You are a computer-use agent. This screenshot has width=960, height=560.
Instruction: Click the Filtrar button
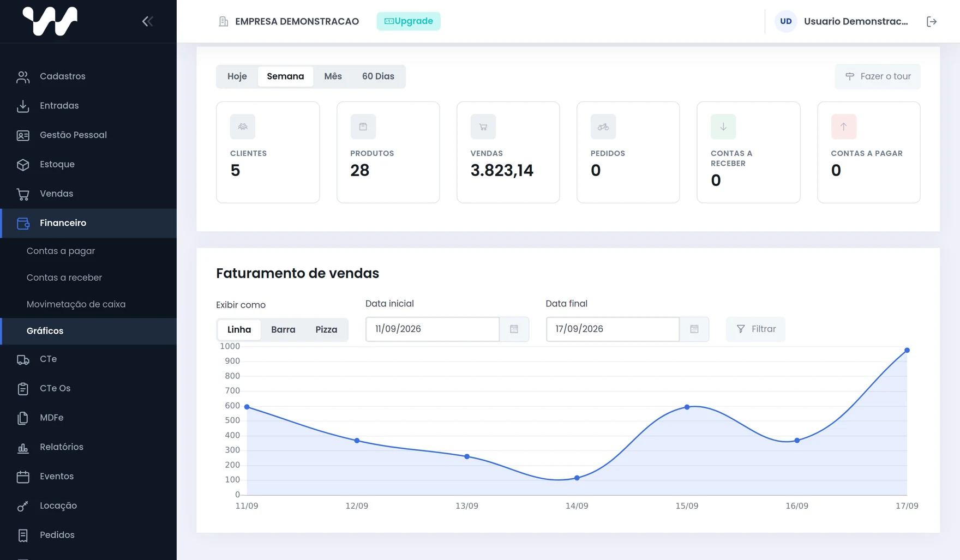coord(755,329)
